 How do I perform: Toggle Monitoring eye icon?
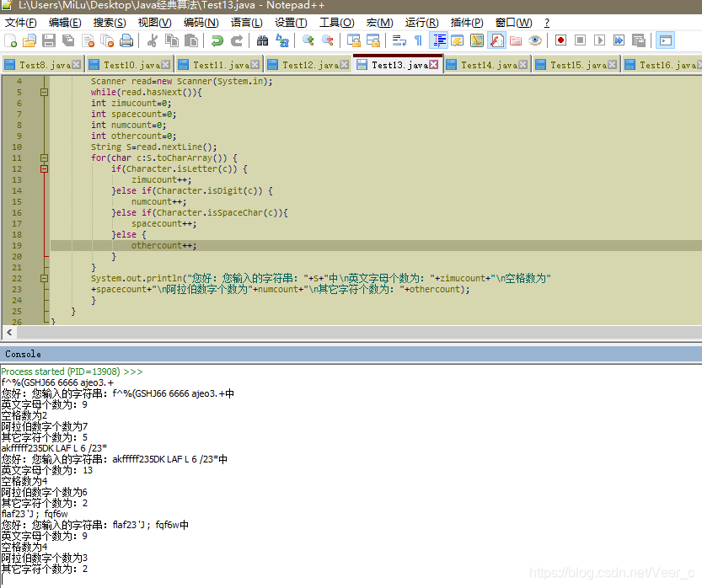(535, 40)
